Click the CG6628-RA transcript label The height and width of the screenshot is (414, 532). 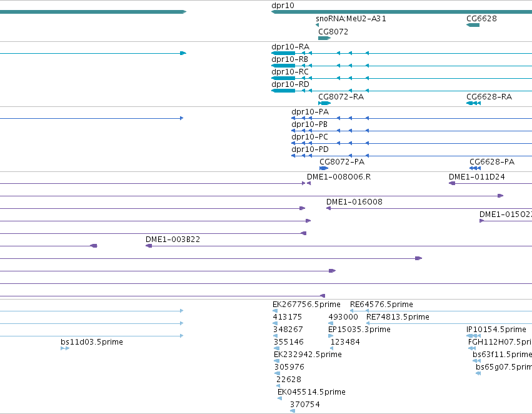(489, 97)
